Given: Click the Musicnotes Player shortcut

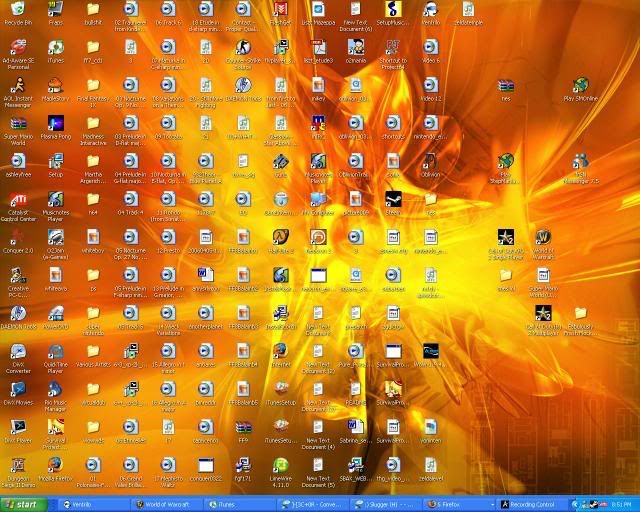Looking at the screenshot, I should click(56, 200).
